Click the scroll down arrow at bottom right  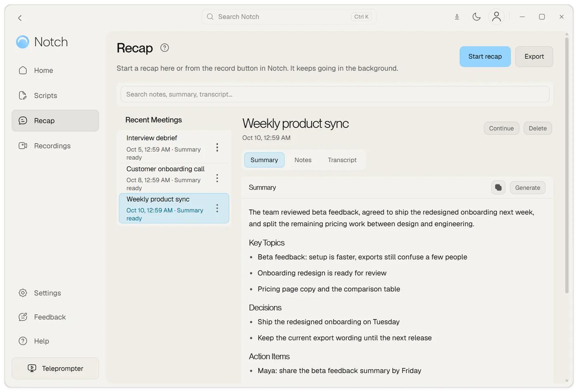tap(567, 381)
